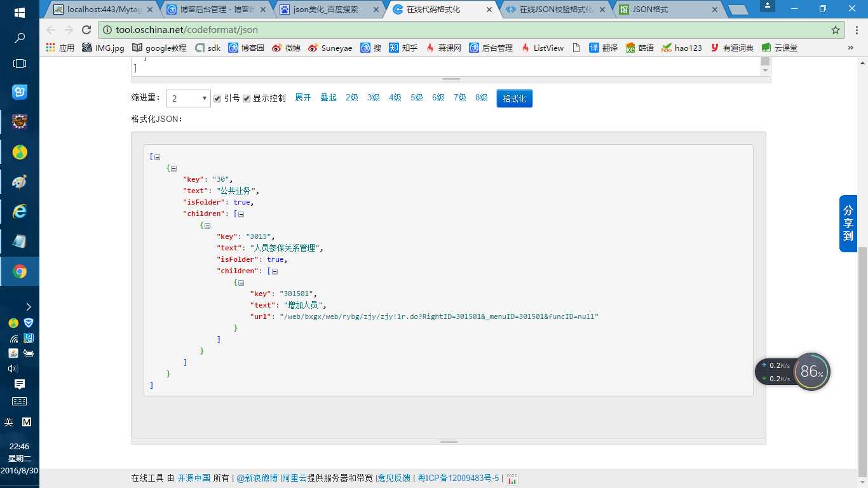Open the Paint palette app in taskbar
The width and height of the screenshot is (868, 488).
coord(20,182)
